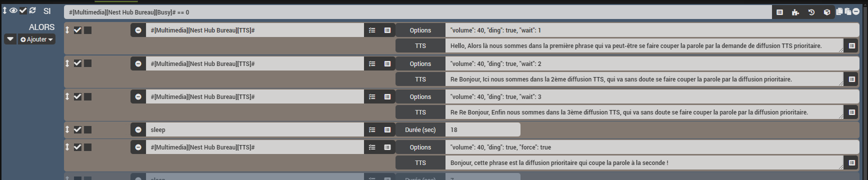Image resolution: width=868 pixels, height=180 pixels.
Task: Open equipment cube icon in SI condition bar
Action: click(827, 12)
